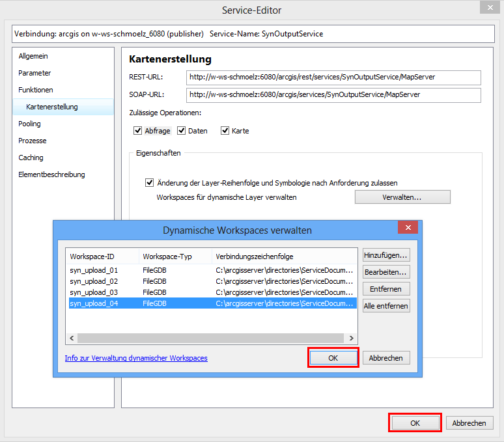Click Alle entfernen button
The height and width of the screenshot is (442, 504).
386,306
